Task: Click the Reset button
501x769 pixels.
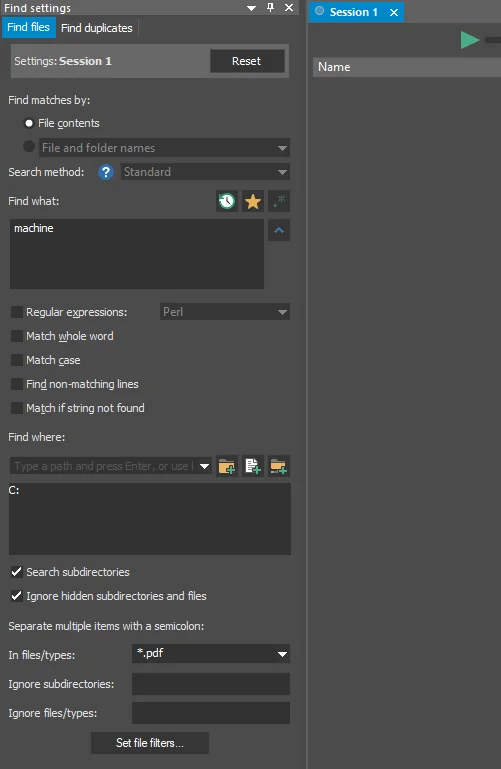Action: tap(247, 61)
